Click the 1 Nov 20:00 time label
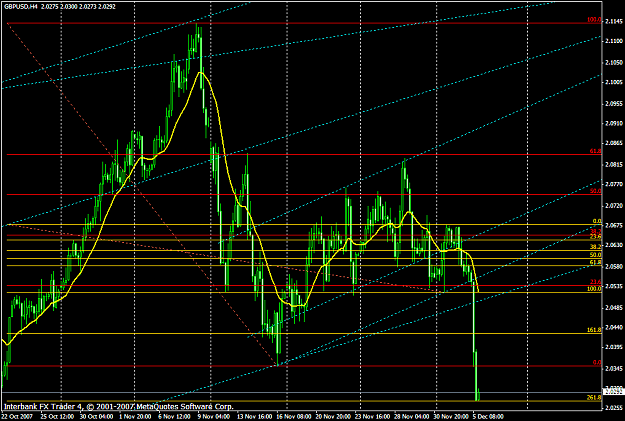 pos(136,416)
